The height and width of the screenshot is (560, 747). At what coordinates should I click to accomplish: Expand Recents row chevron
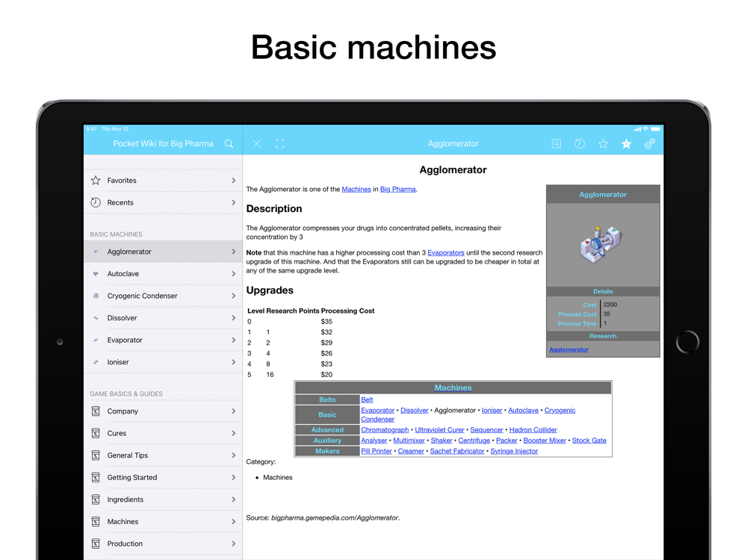pyautogui.click(x=233, y=202)
